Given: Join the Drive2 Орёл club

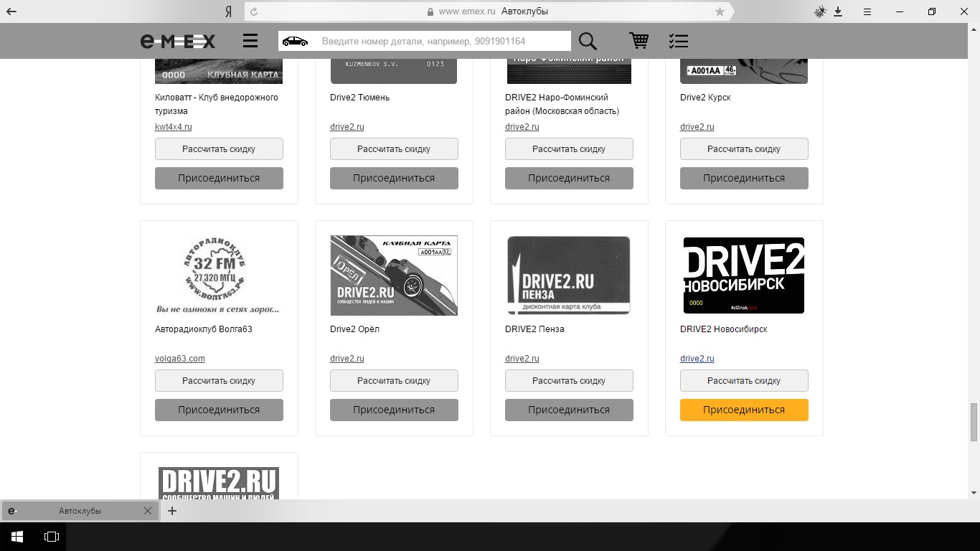Looking at the screenshot, I should 394,410.
